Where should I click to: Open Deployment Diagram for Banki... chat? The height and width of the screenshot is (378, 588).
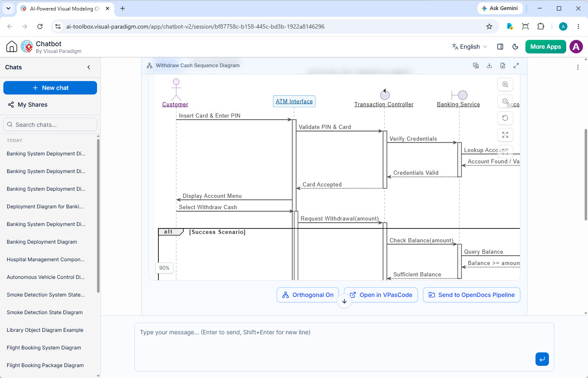pyautogui.click(x=45, y=207)
